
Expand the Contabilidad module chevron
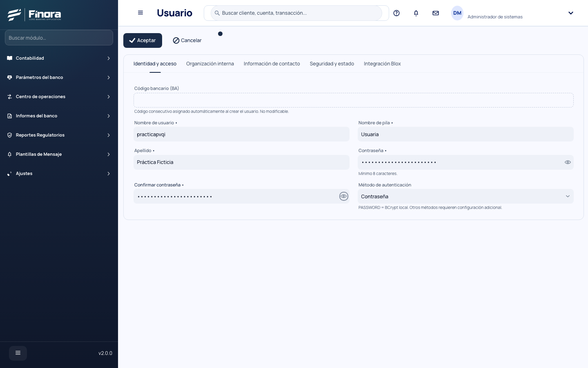[109, 58]
